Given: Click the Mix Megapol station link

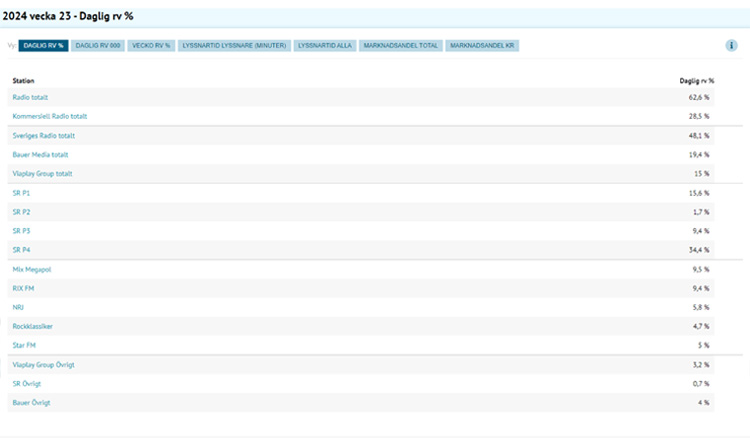Looking at the screenshot, I should pos(33,269).
